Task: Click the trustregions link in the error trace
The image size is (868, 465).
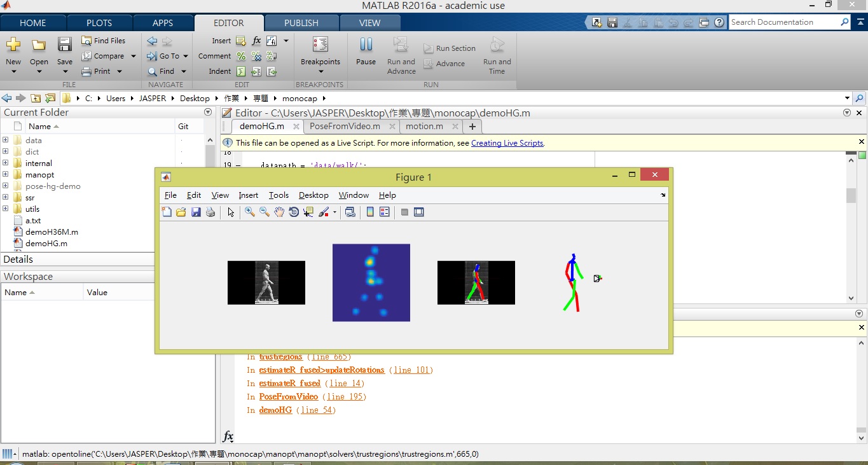Action: 280,357
